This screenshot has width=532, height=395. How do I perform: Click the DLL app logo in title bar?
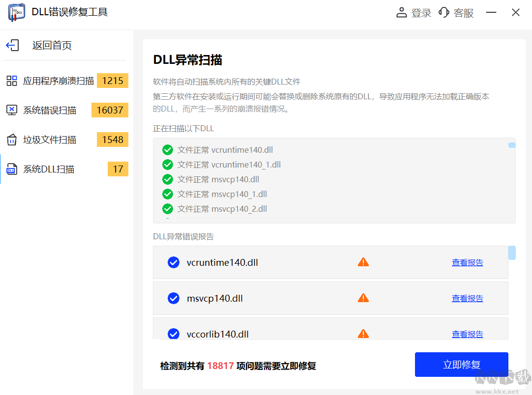click(16, 12)
